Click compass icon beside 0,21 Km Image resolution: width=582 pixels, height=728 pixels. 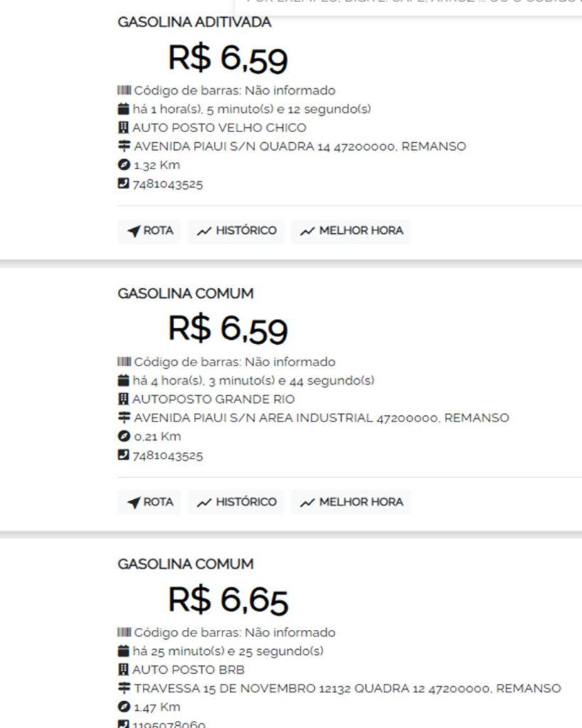(x=124, y=437)
